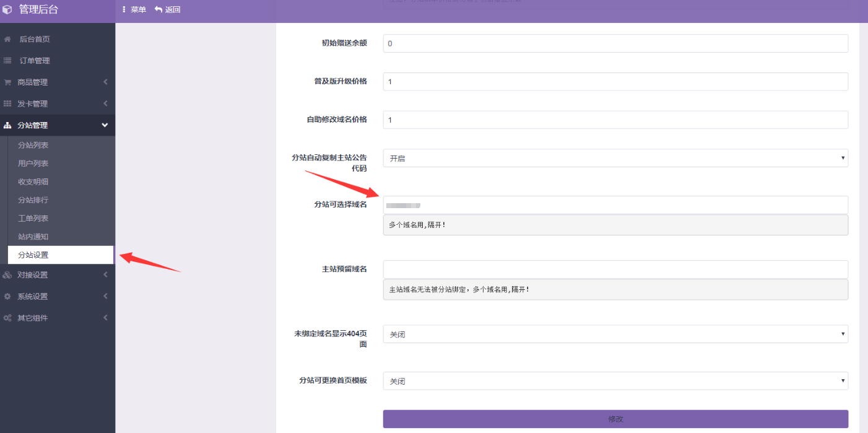
Task: Click the 修改 submit button
Action: tap(615, 419)
